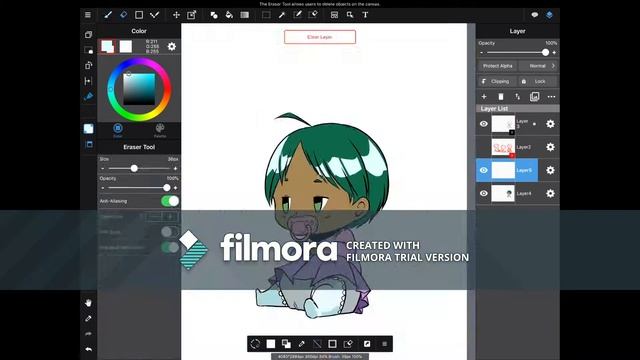
Task: Toggle Protect Alpha on the layer
Action: pyautogui.click(x=498, y=66)
